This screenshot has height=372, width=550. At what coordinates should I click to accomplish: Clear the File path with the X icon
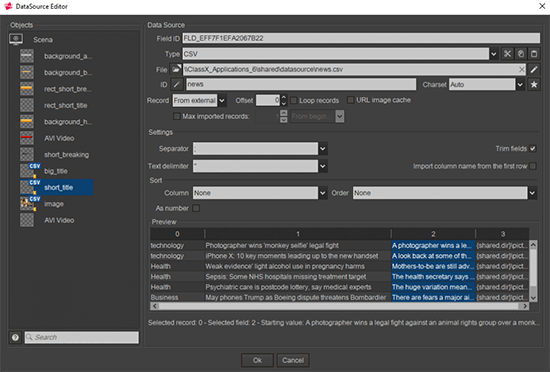point(522,69)
